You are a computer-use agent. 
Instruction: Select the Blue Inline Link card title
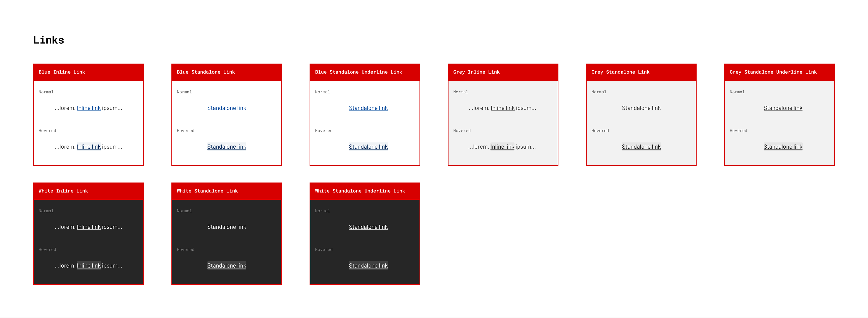(62, 72)
